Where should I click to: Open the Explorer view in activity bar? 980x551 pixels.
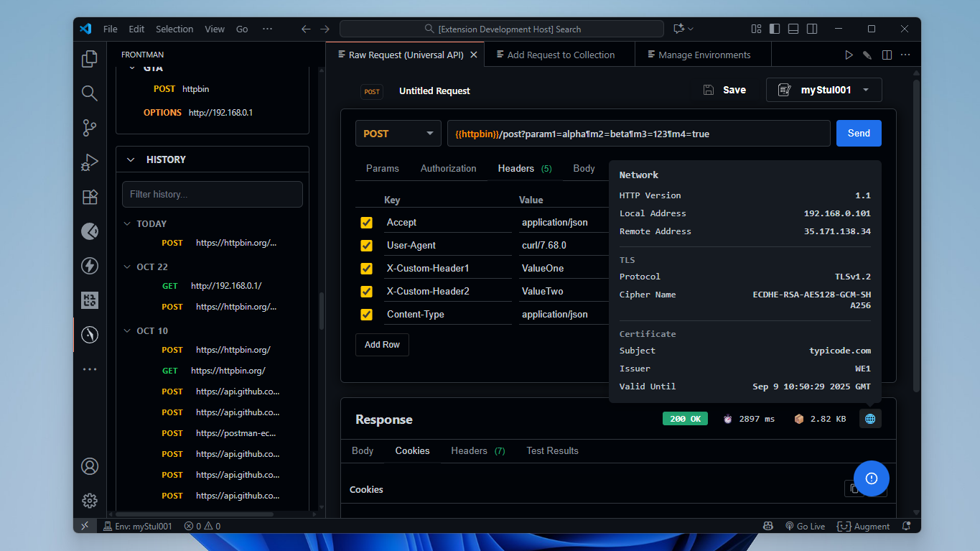coord(90,58)
